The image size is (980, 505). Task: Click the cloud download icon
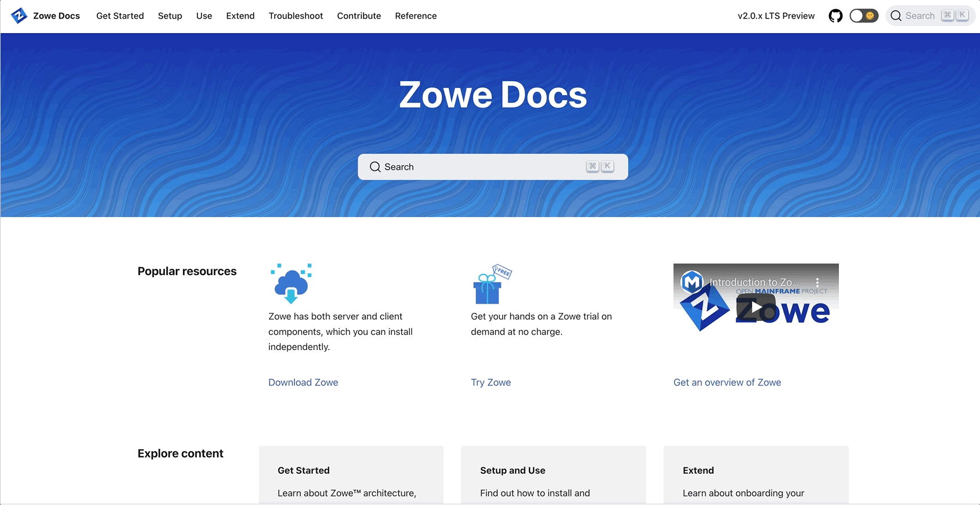point(291,283)
